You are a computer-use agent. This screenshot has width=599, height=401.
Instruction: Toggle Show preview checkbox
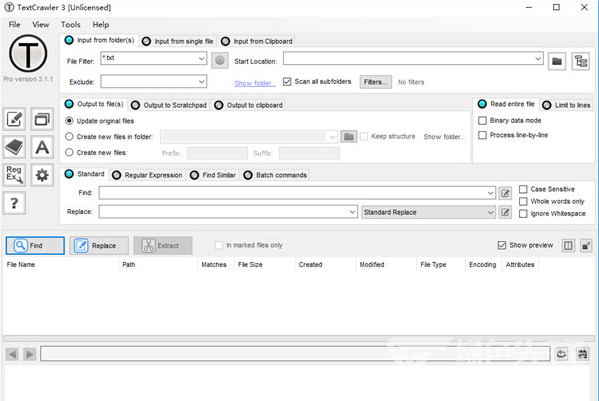(x=502, y=245)
